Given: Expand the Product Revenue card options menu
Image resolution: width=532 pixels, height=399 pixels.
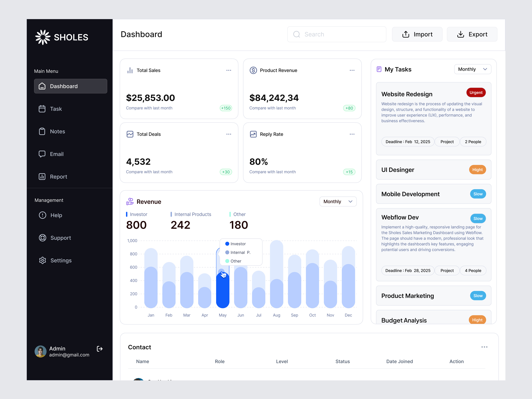Looking at the screenshot, I should [352, 70].
